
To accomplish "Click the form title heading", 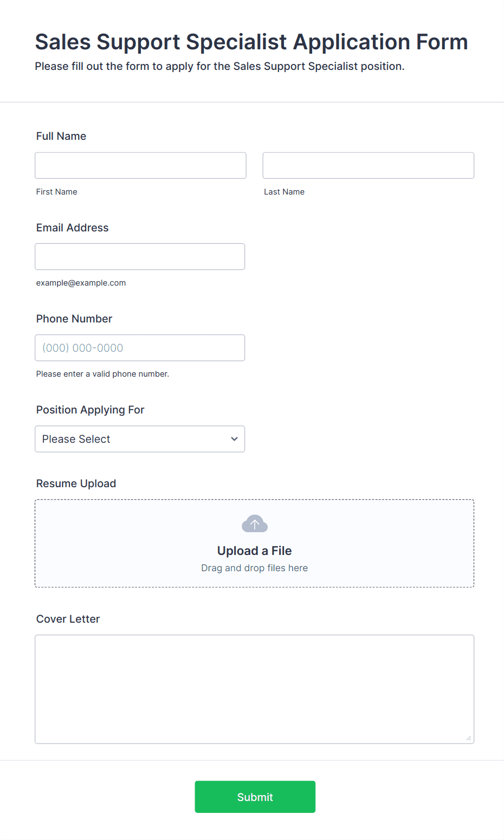I will pos(251,42).
